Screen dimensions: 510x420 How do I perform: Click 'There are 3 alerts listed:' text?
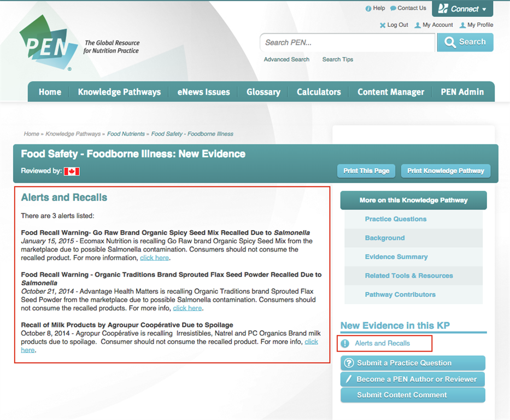click(x=57, y=215)
